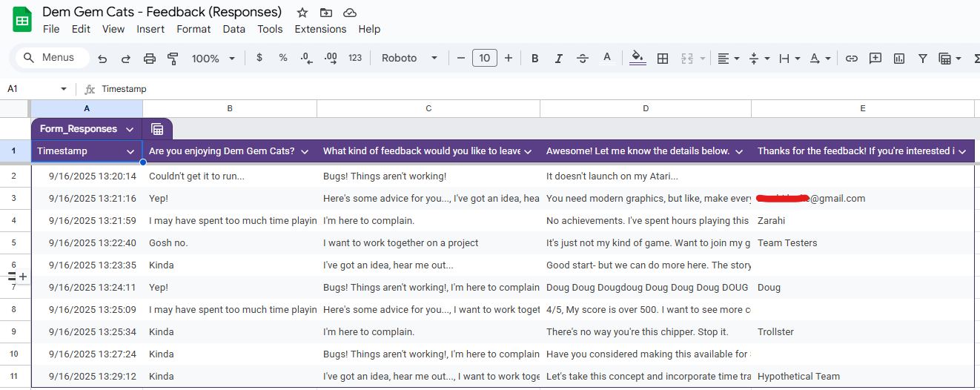
Task: Toggle bold formatting
Action: click(x=534, y=59)
